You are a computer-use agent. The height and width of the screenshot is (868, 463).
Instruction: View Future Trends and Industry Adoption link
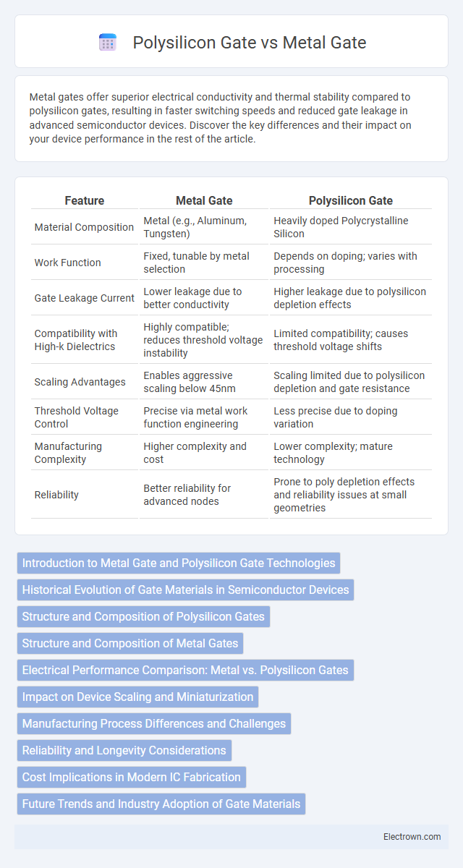161,804
